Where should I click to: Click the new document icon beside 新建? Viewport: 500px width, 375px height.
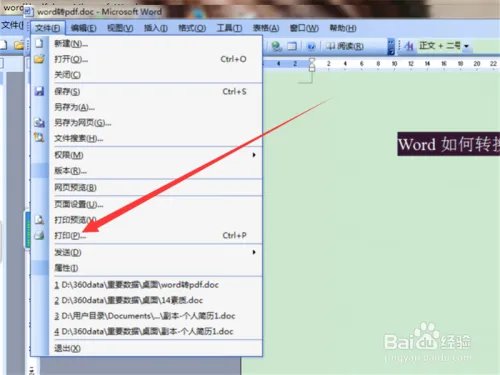tap(39, 44)
